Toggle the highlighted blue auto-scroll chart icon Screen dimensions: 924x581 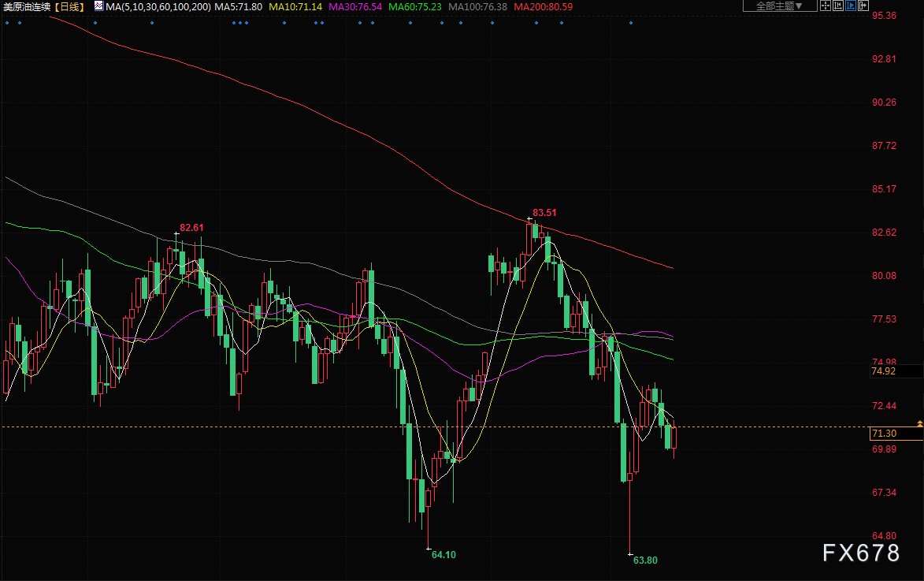[850, 6]
